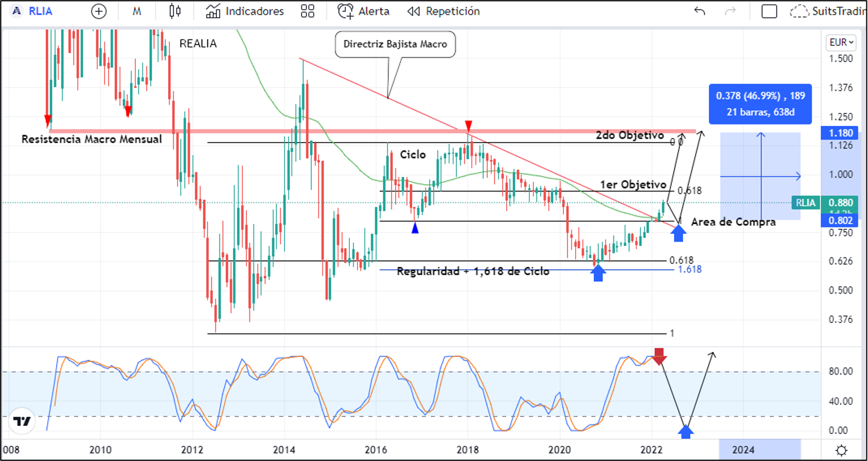Viewport: 868px width, 461px height.
Task: Open the chart settings gear icon
Action: 842,449
